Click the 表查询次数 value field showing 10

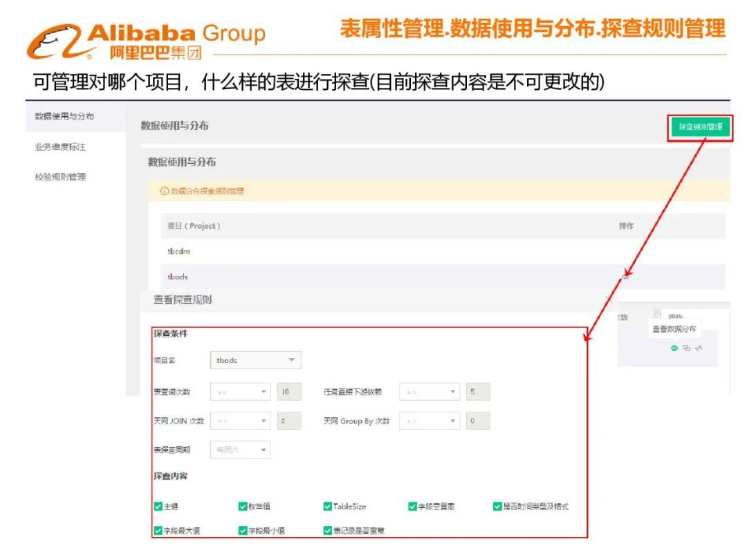coord(288,391)
